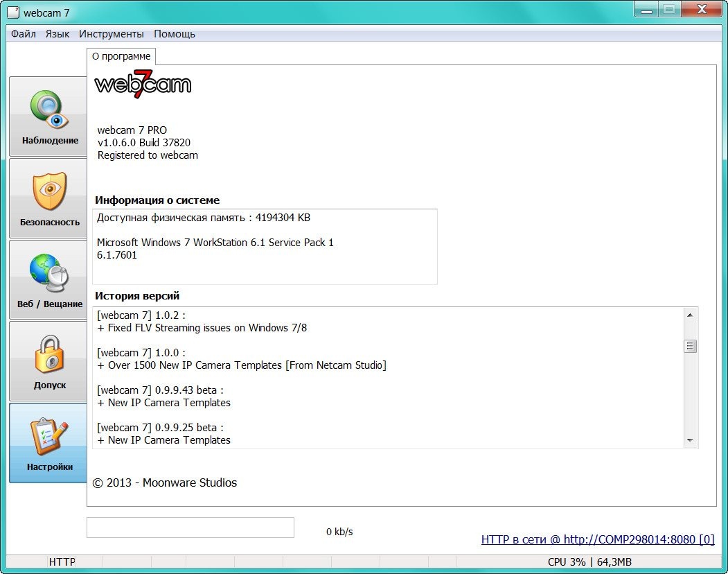The height and width of the screenshot is (574, 728).
Task: Click the 6.1.7601 build number
Action: (117, 254)
